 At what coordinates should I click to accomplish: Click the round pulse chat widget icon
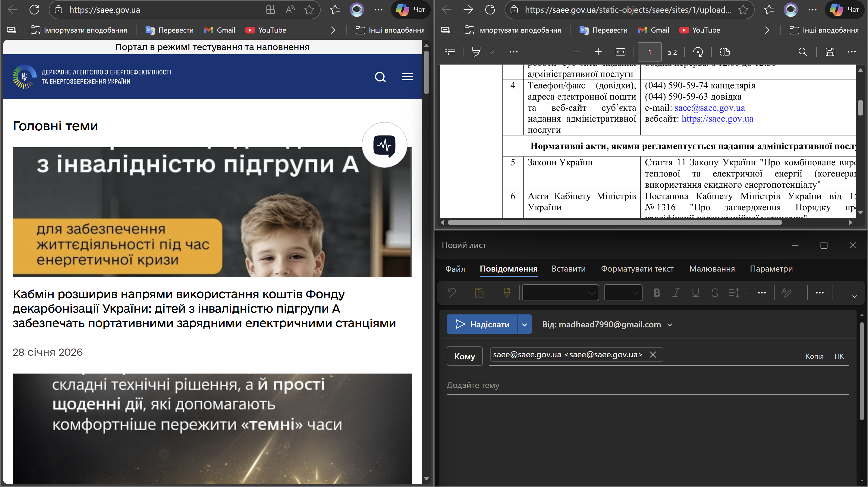click(384, 145)
